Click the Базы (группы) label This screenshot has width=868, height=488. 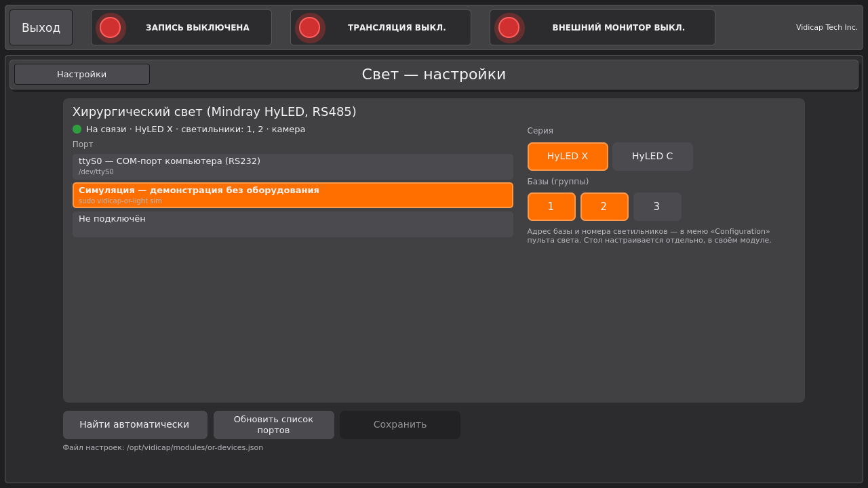(x=558, y=182)
